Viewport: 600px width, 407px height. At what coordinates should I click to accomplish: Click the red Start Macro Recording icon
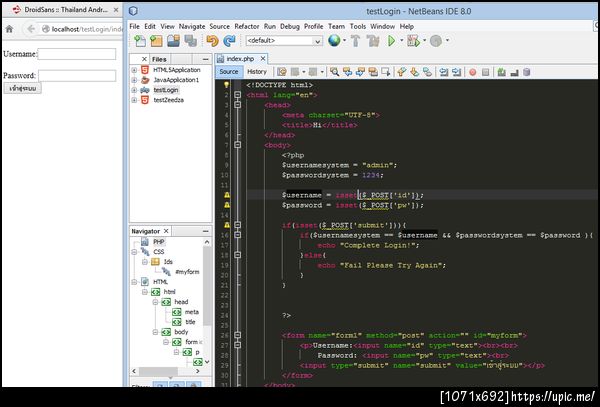click(x=473, y=72)
